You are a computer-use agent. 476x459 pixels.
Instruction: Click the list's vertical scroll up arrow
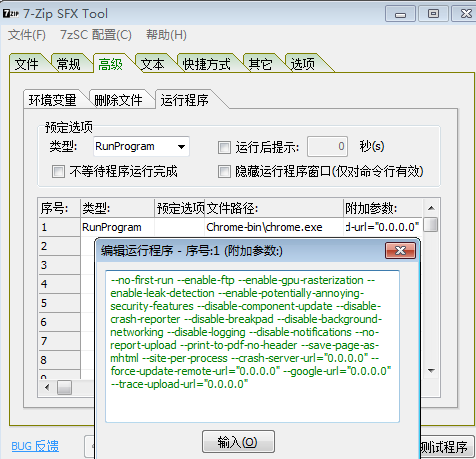click(431, 208)
